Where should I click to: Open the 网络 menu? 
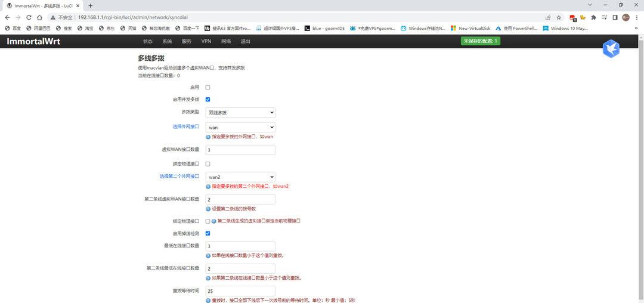pyautogui.click(x=226, y=42)
